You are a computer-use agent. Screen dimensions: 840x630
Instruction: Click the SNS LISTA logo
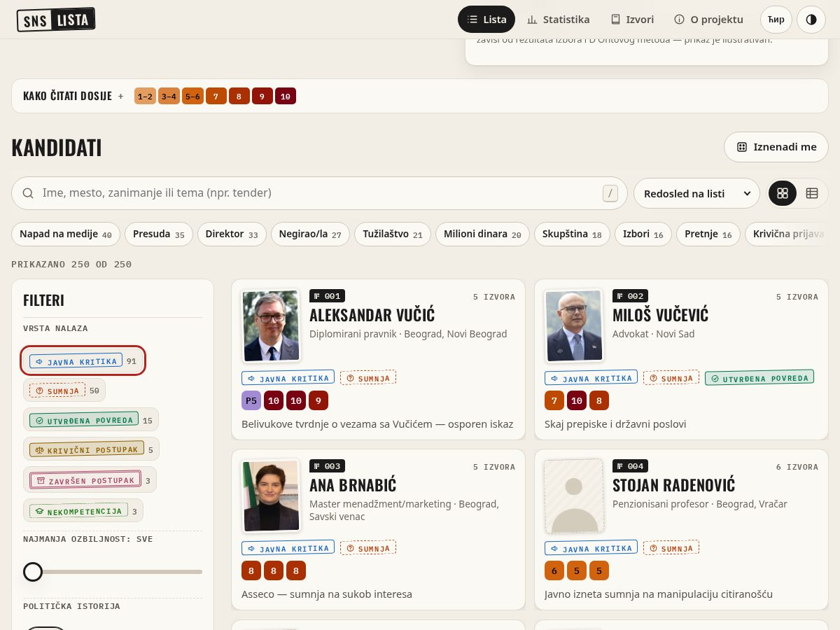coord(56,20)
